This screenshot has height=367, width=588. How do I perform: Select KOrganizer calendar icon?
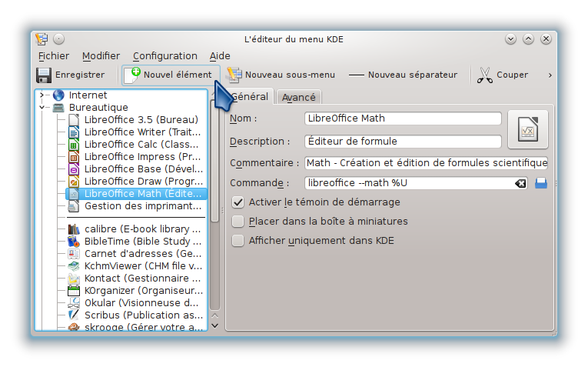(x=74, y=291)
